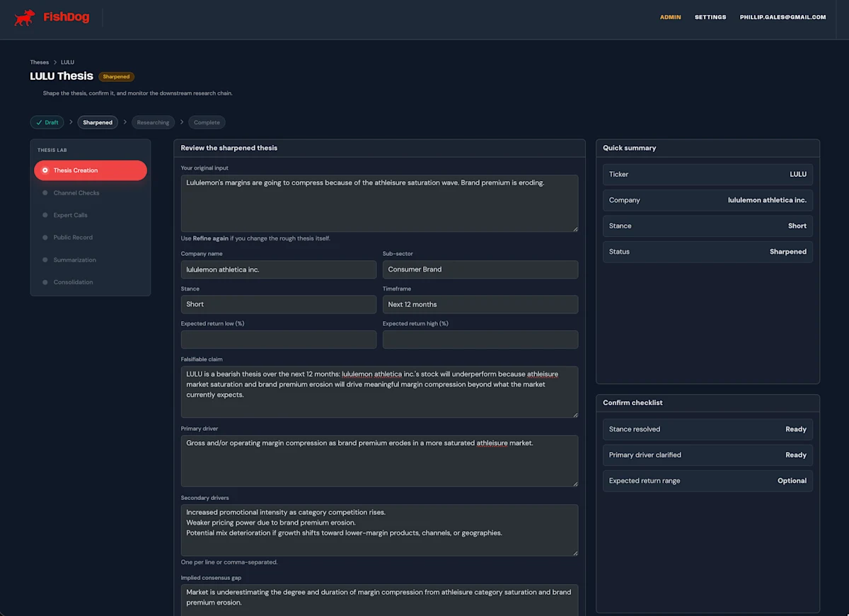The height and width of the screenshot is (616, 849).
Task: Open the Timeframe field Next 12 months
Action: pyautogui.click(x=480, y=304)
